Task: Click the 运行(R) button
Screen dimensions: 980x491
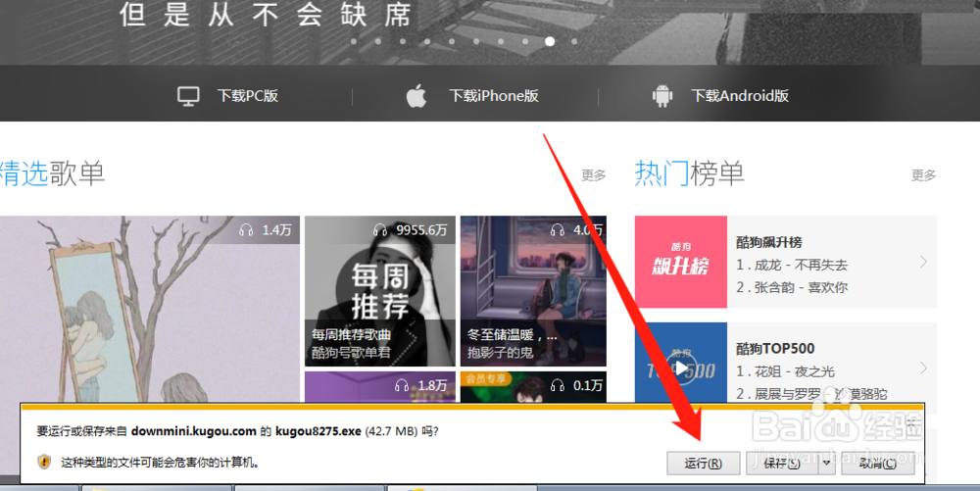Action: tap(703, 463)
